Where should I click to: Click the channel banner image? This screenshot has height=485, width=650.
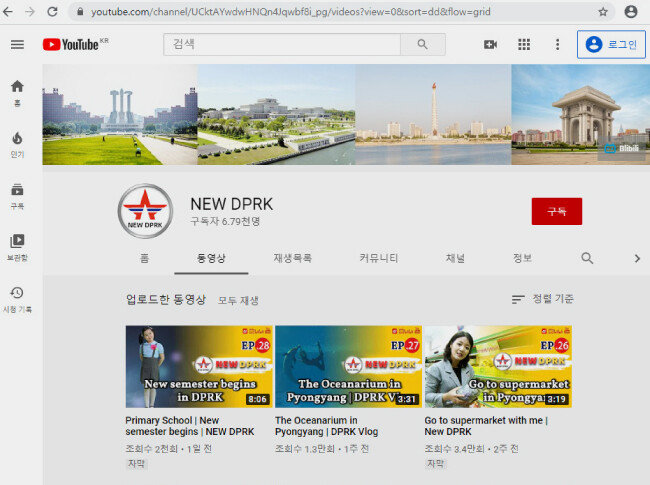(x=346, y=114)
